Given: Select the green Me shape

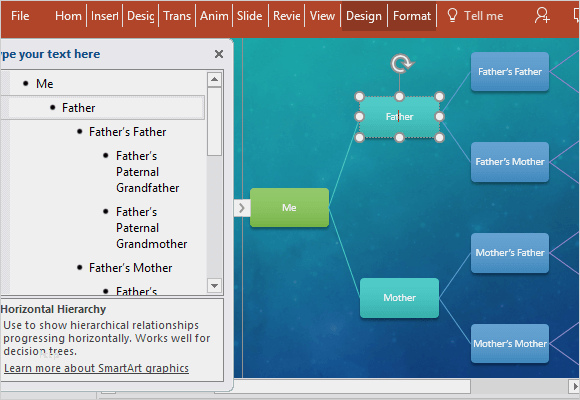Looking at the screenshot, I should 289,208.
